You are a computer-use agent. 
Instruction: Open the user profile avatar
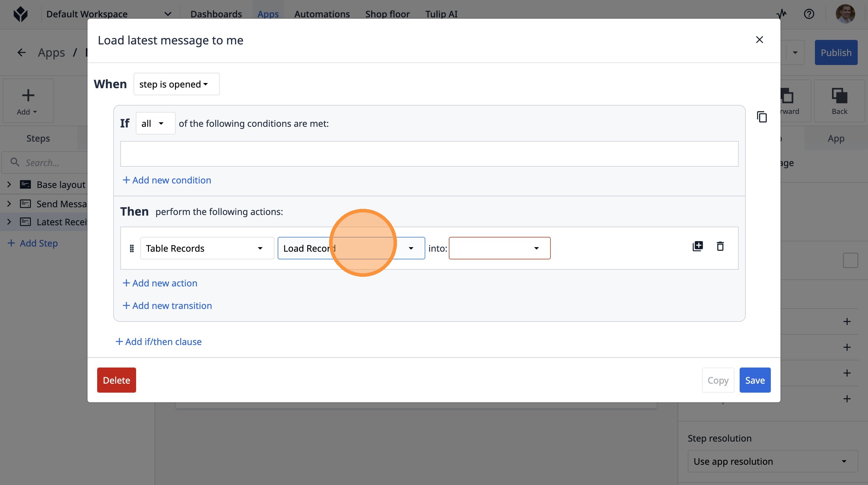pos(845,14)
